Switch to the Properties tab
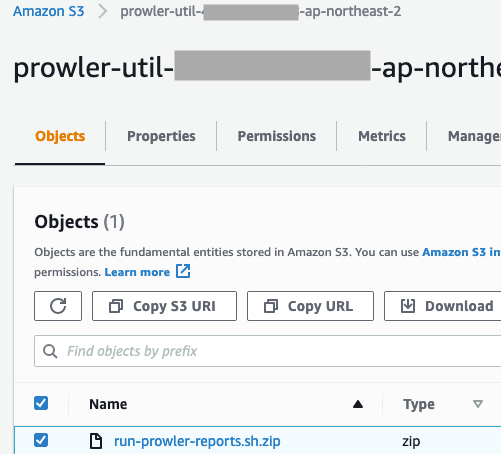The height and width of the screenshot is (454, 501). pyautogui.click(x=161, y=136)
